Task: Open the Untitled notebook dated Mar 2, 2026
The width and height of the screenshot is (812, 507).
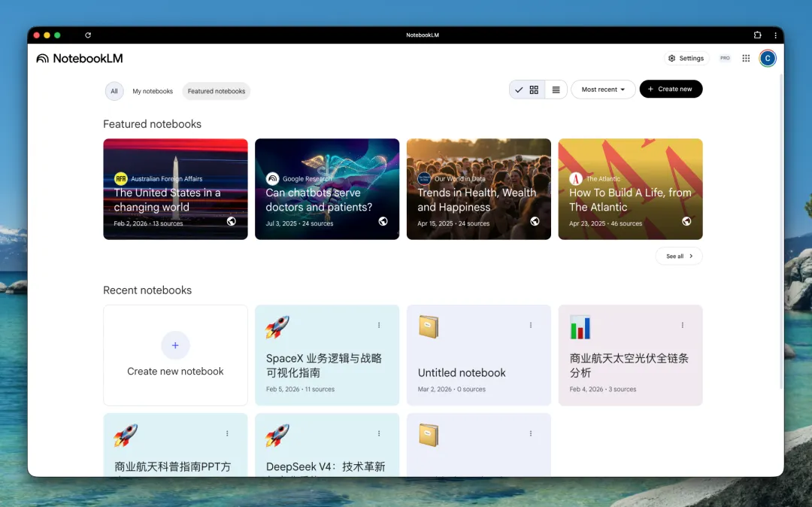Action: coord(479,355)
